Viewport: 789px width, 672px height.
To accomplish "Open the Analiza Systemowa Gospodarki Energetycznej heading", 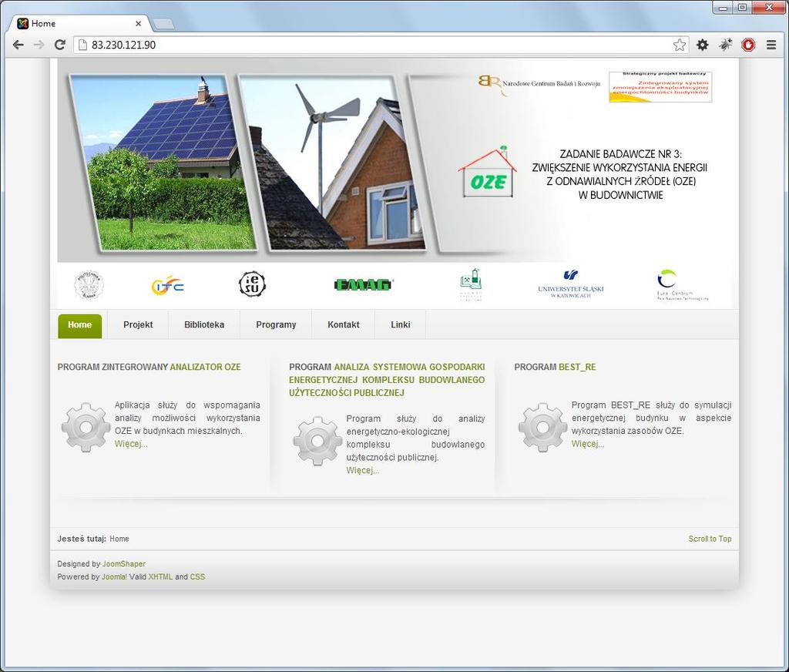I will tap(387, 380).
